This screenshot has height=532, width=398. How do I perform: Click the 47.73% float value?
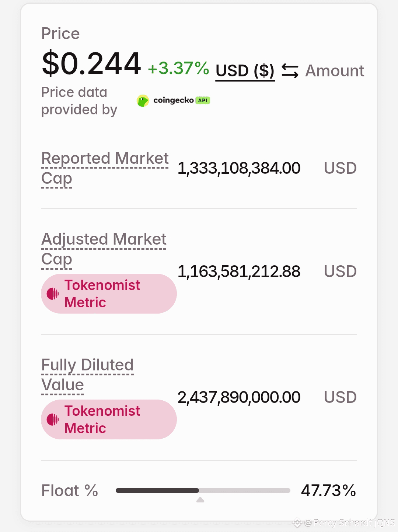point(328,491)
